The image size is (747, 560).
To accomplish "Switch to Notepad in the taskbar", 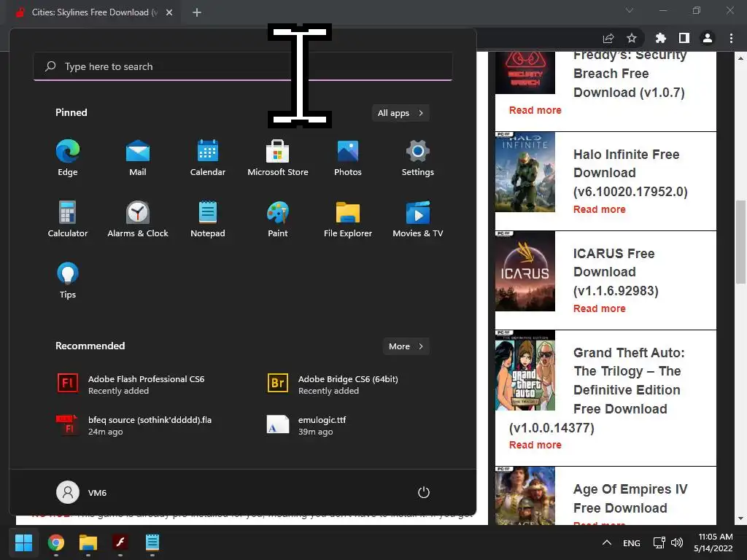I will click(x=152, y=542).
